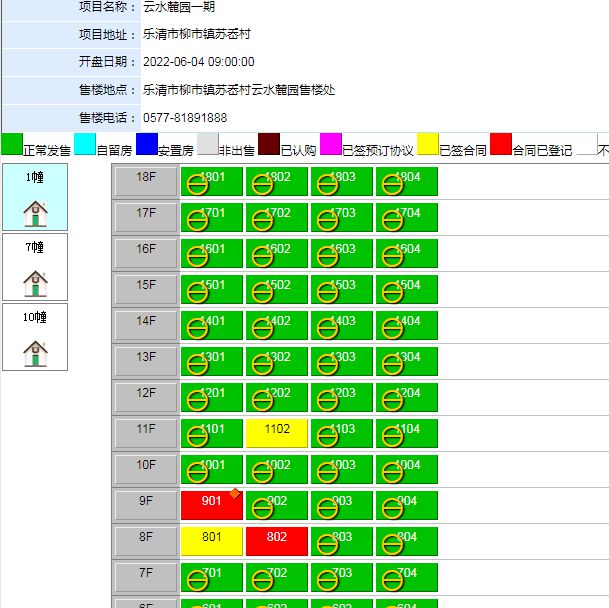Click the house icon under 10幢
This screenshot has width=609, height=608.
tap(36, 353)
